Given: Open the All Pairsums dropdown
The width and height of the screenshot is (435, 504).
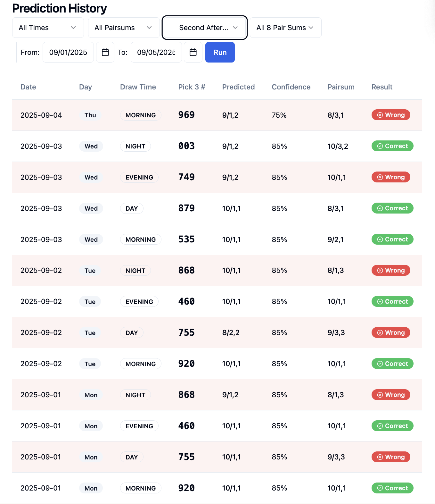Looking at the screenshot, I should click(124, 28).
